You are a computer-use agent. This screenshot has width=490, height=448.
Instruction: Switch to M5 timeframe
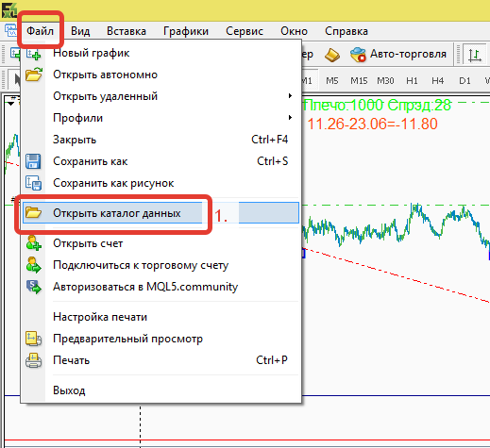click(331, 81)
